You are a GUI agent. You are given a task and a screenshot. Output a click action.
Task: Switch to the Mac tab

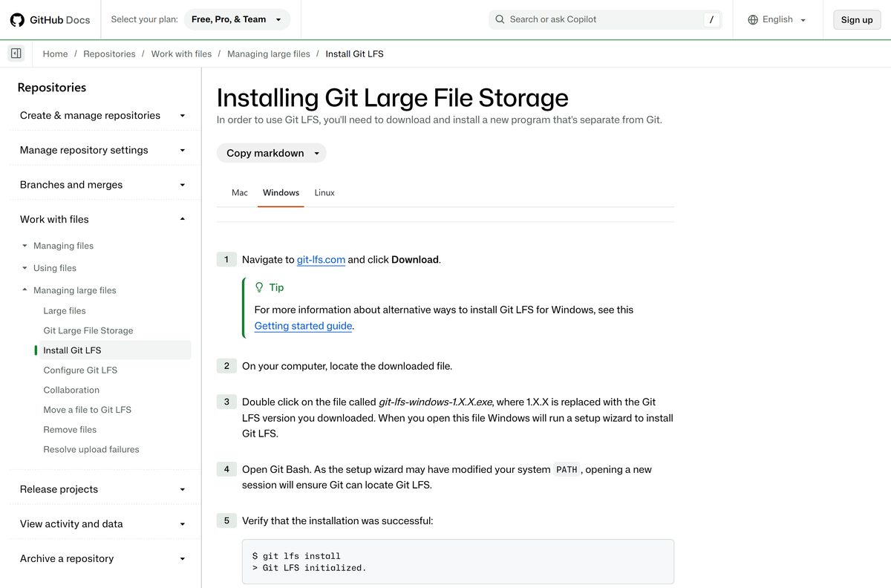[240, 192]
